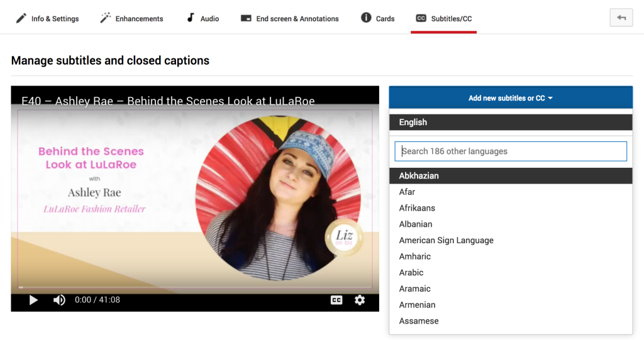Select Albanian language
Image resolution: width=644 pixels, height=340 pixels.
511,224
